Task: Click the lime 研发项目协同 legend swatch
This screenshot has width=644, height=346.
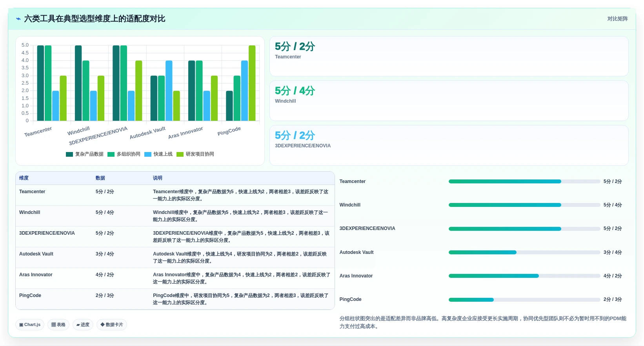Action: (180, 154)
